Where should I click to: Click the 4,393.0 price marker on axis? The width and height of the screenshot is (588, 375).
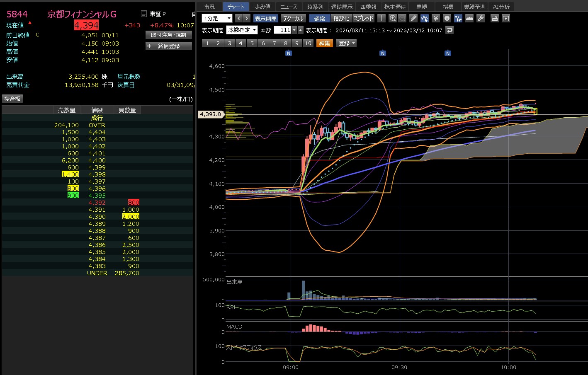(x=211, y=114)
